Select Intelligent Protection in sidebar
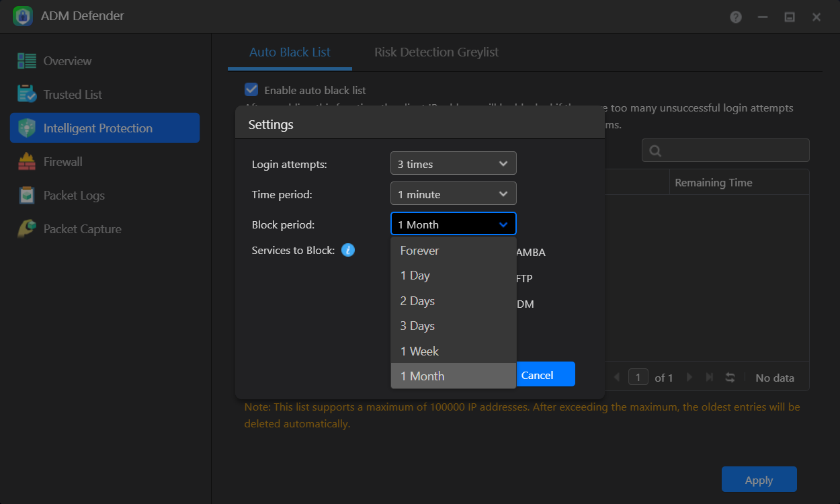 [105, 128]
